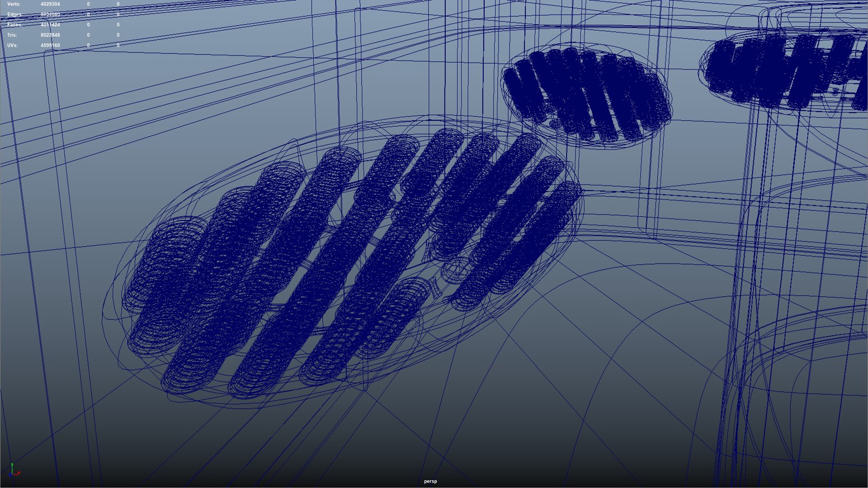This screenshot has width=868, height=488.
Task: Click the Tris label in the poly count HUD
Action: [x=12, y=35]
